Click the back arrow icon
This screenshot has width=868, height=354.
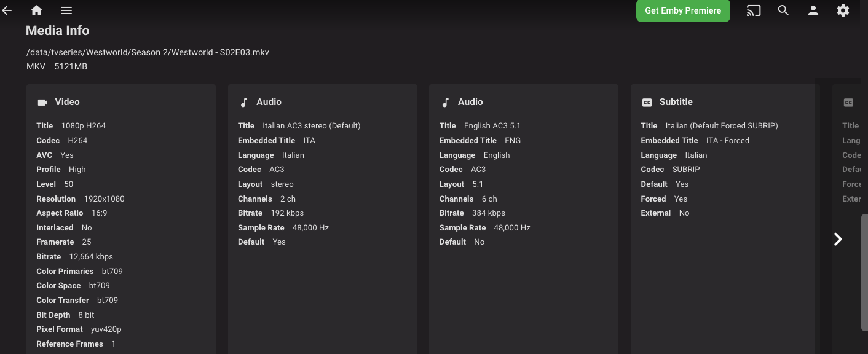click(x=7, y=10)
